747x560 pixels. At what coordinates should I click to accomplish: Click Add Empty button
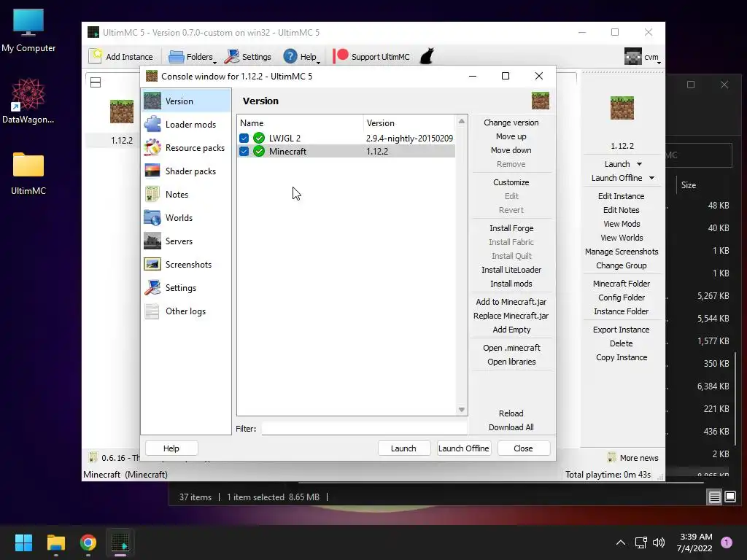(511, 330)
